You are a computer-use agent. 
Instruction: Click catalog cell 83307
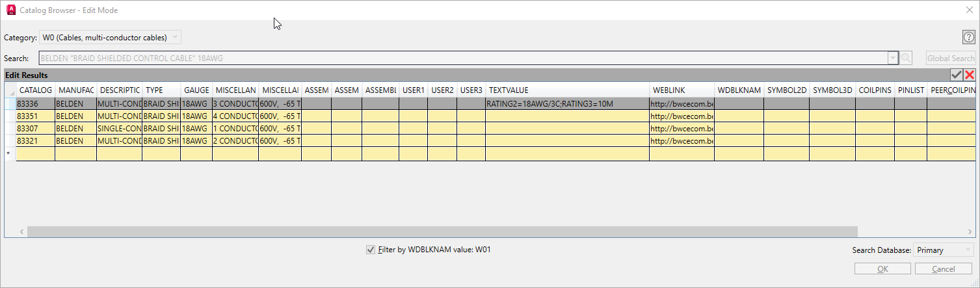[x=36, y=128]
